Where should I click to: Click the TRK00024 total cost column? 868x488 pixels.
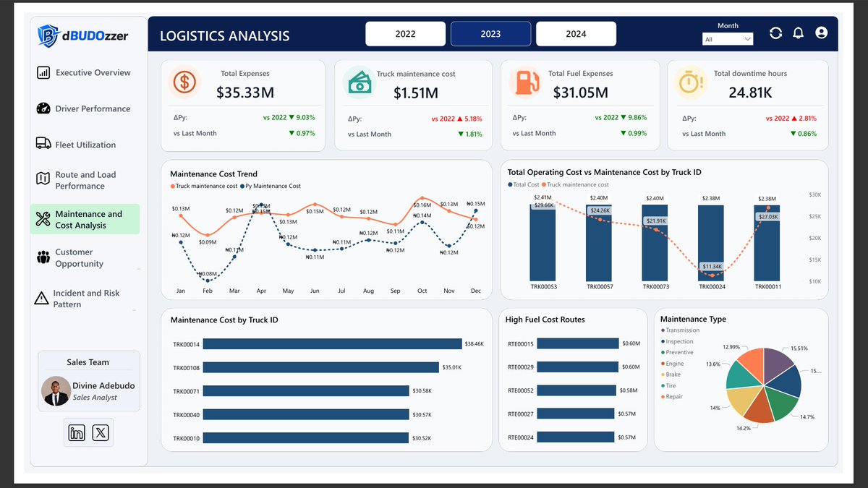coord(710,244)
